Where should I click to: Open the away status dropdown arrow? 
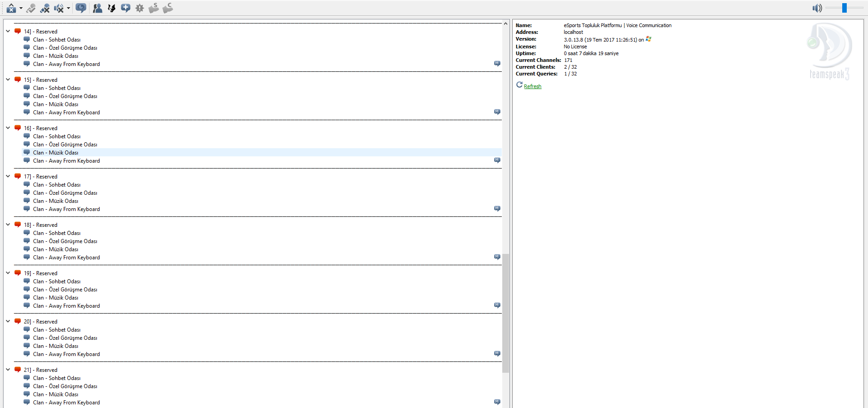(x=21, y=8)
